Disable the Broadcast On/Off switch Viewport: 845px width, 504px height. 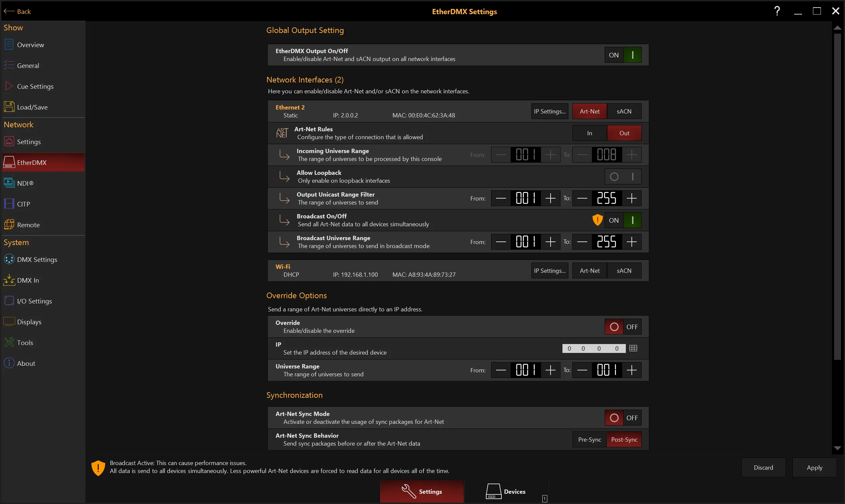[623, 220]
